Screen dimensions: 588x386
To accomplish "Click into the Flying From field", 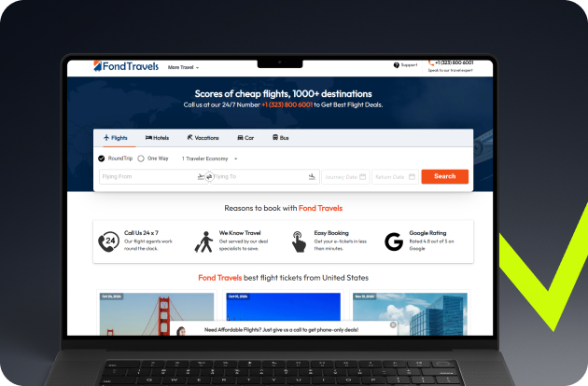I will (147, 176).
